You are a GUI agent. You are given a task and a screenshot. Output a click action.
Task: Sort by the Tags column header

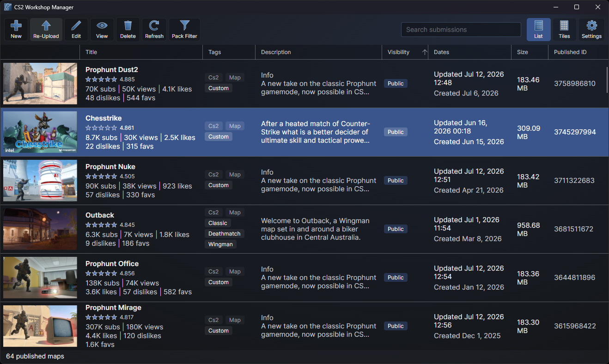click(x=229, y=52)
